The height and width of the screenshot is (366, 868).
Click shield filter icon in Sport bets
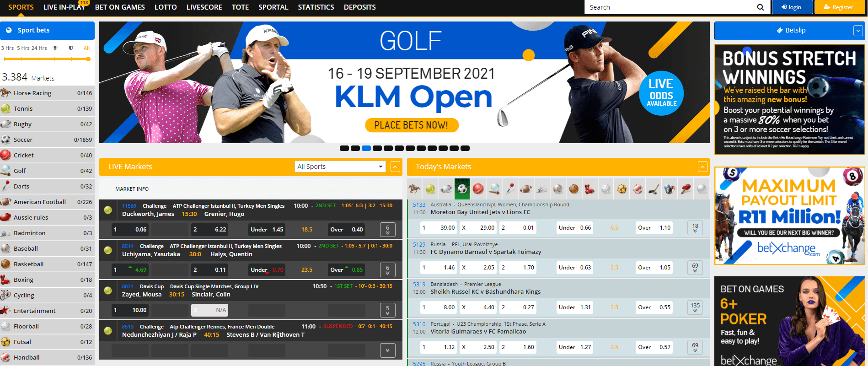[x=71, y=48]
